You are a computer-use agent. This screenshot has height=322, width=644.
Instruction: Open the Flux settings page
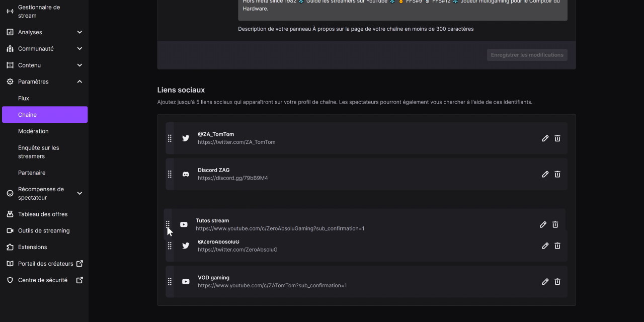pyautogui.click(x=24, y=98)
